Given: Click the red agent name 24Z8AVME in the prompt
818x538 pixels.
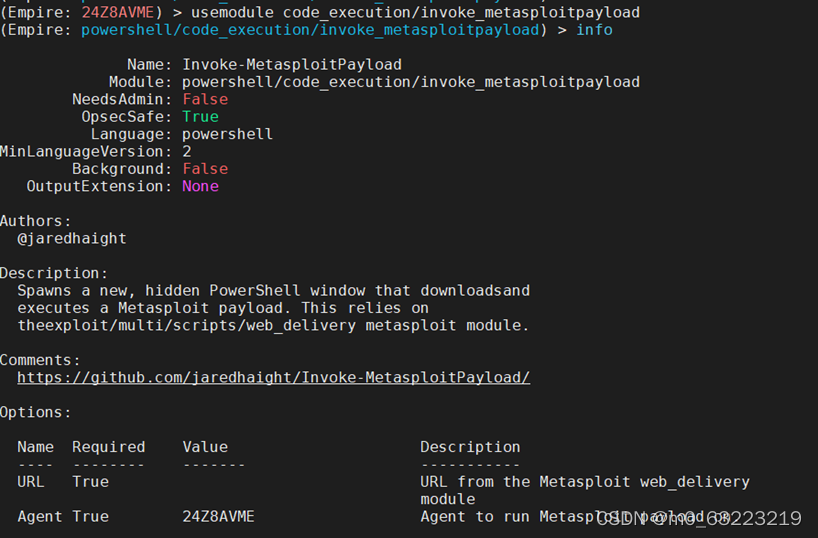Looking at the screenshot, I should (118, 12).
